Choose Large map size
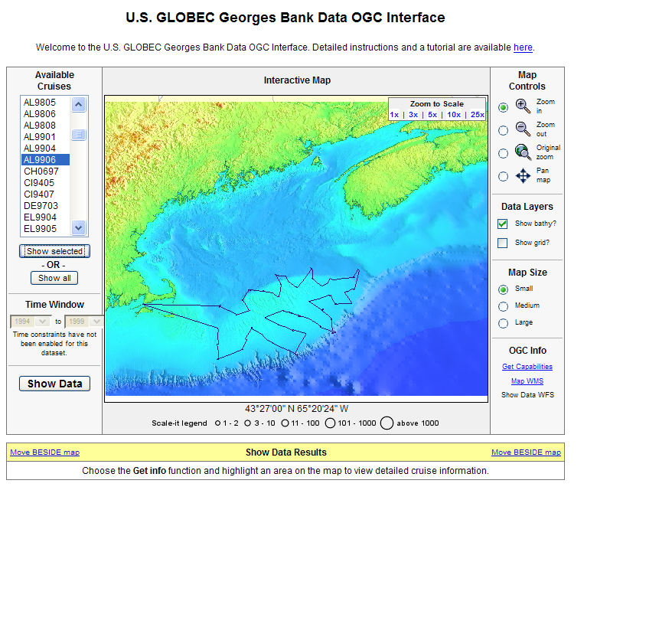Image resolution: width=672 pixels, height=624 pixels. [503, 323]
